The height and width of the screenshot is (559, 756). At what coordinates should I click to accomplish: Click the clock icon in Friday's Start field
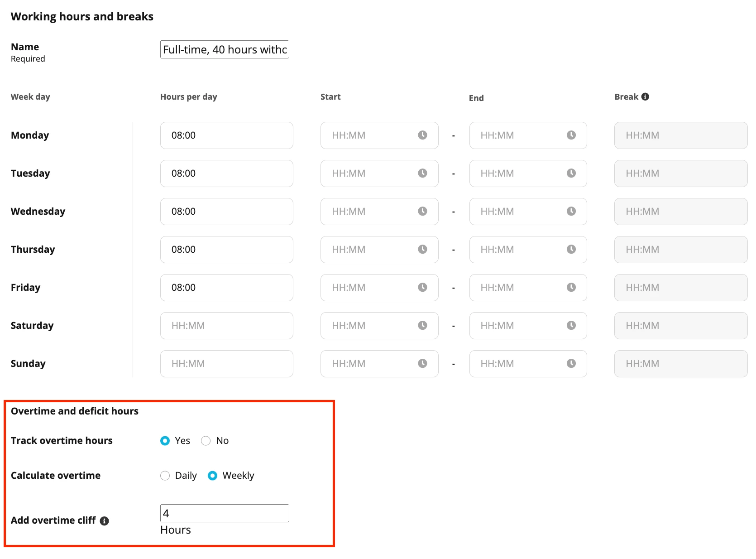point(422,287)
